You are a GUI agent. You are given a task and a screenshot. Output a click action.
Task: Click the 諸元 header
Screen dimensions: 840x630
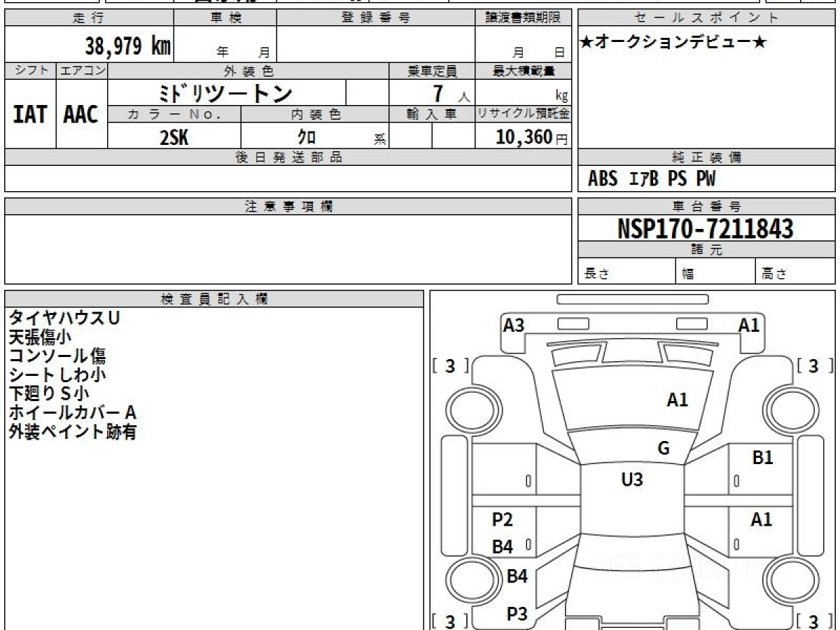pos(706,250)
